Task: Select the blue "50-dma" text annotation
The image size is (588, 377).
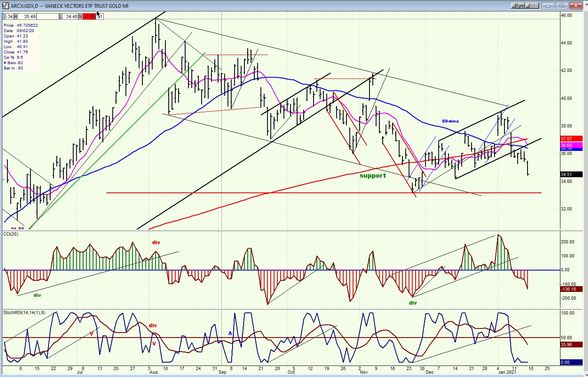Action: click(450, 121)
